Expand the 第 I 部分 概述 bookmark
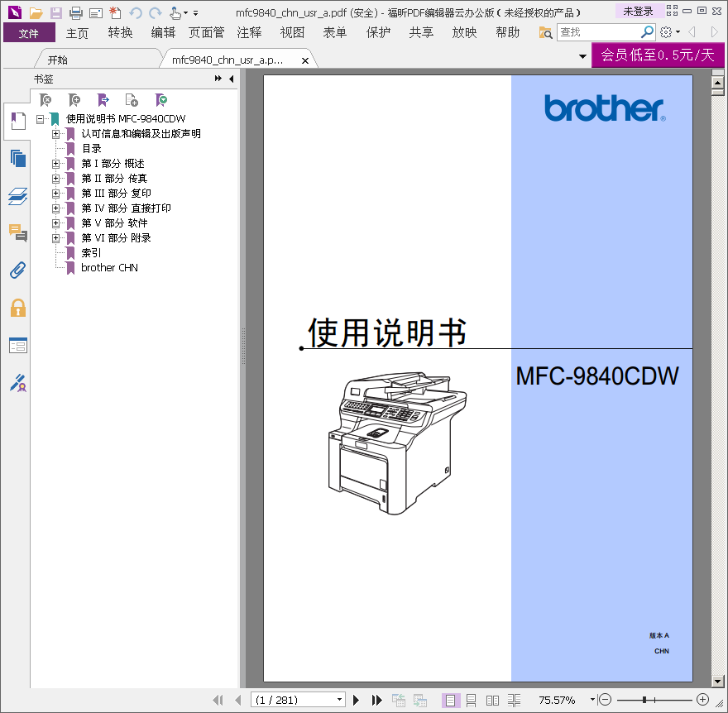This screenshot has width=728, height=713. [55, 164]
